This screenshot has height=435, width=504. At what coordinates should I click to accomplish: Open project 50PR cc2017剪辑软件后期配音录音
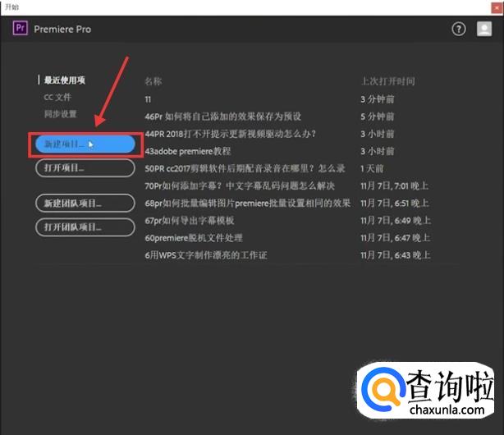[x=245, y=168]
